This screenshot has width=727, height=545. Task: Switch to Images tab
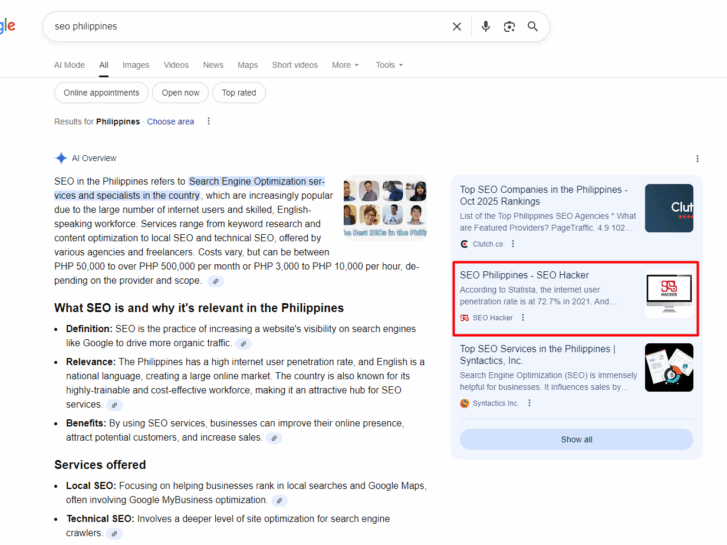(x=136, y=65)
